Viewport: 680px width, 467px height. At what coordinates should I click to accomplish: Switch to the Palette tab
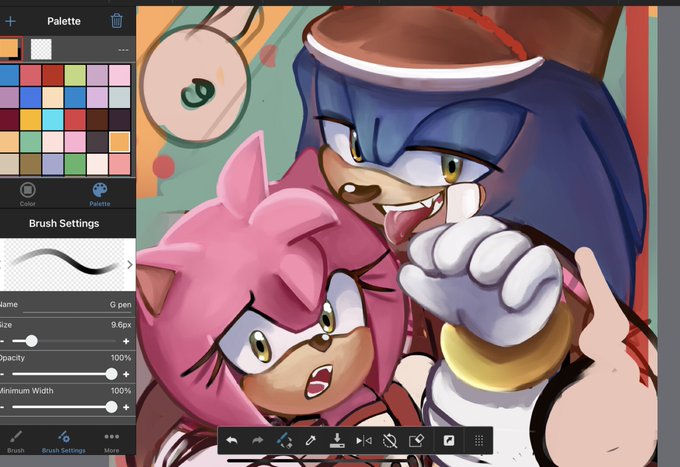coord(100,194)
